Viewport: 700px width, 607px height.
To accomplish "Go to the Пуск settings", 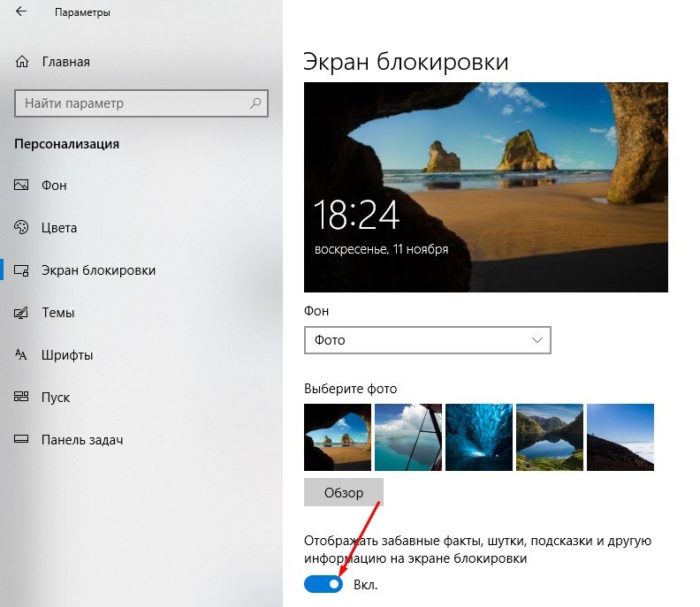I will [x=55, y=397].
